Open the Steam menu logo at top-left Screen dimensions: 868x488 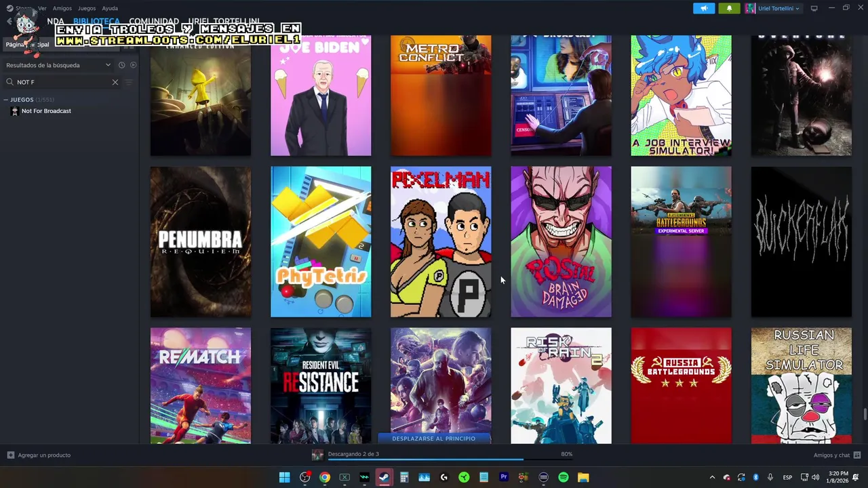[x=9, y=8]
